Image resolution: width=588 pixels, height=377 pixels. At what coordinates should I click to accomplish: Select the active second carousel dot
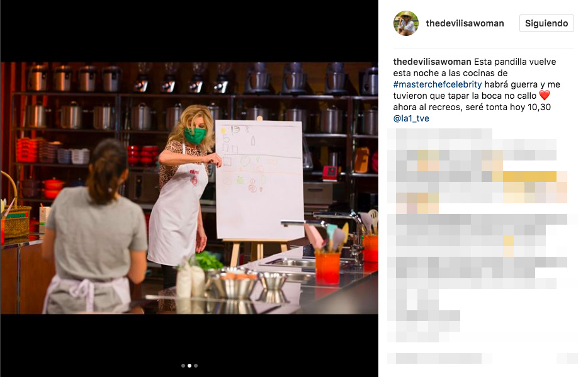189,366
